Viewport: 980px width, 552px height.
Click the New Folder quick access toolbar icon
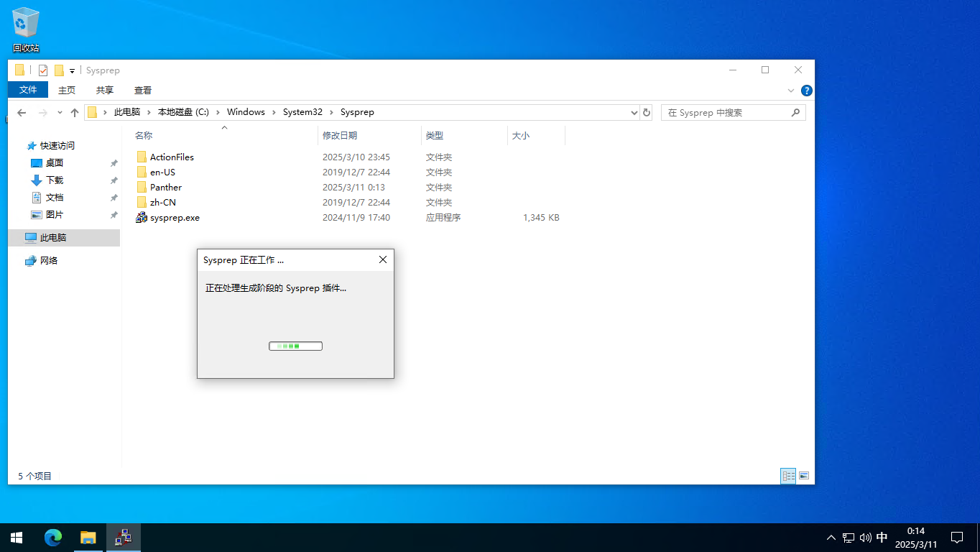pyautogui.click(x=59, y=70)
